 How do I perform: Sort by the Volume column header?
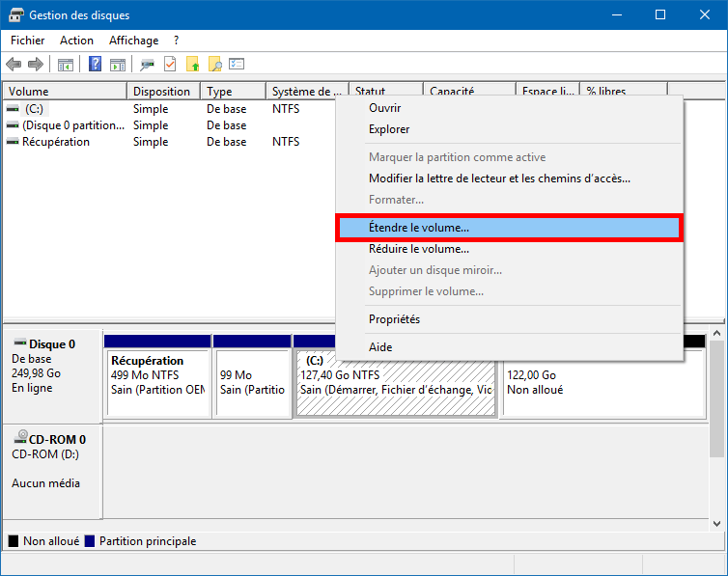(x=65, y=92)
